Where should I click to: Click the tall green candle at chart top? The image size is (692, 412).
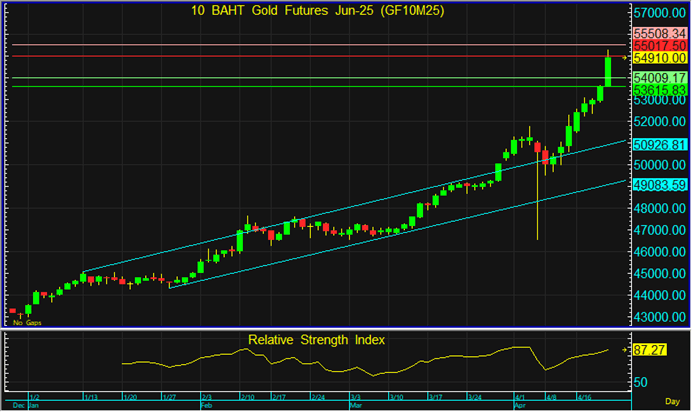pyautogui.click(x=608, y=72)
